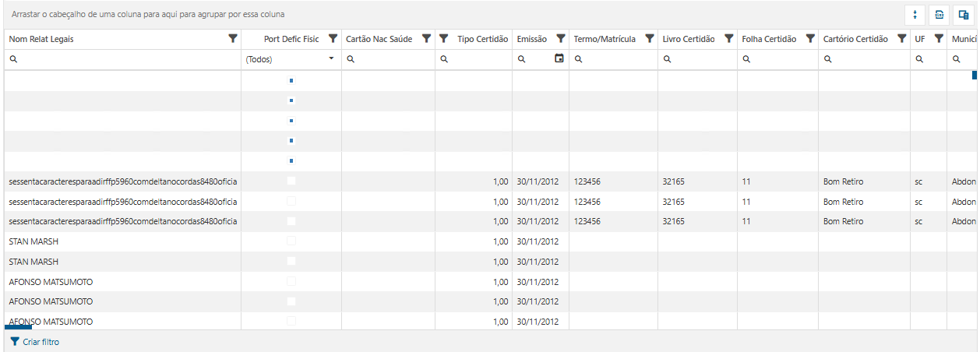
Task: Toggle Port Defic Fisic checkbox in first row
Action: (291, 80)
